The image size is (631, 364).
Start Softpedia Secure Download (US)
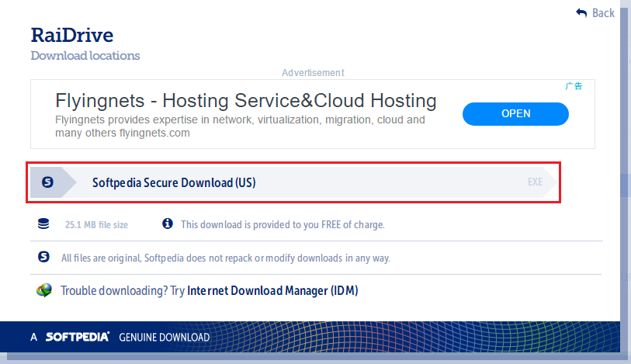coord(293,182)
